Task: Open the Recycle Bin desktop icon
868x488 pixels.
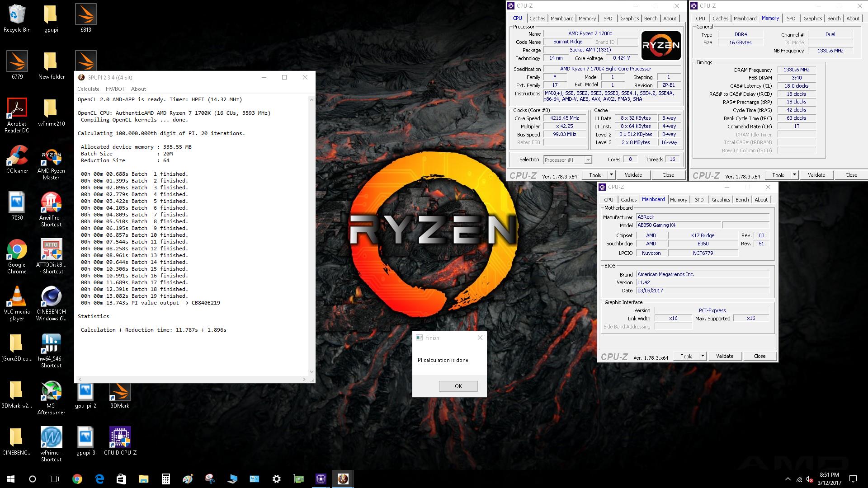Action: pyautogui.click(x=17, y=19)
